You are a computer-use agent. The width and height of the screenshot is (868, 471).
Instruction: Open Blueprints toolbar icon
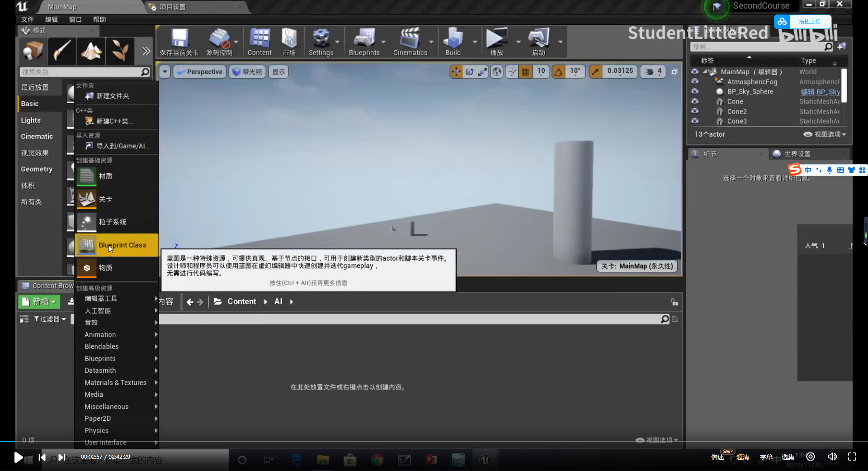(x=364, y=42)
